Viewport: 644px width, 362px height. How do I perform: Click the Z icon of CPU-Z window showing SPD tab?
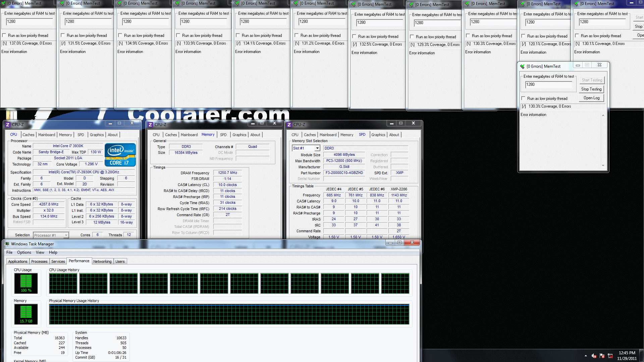click(289, 124)
